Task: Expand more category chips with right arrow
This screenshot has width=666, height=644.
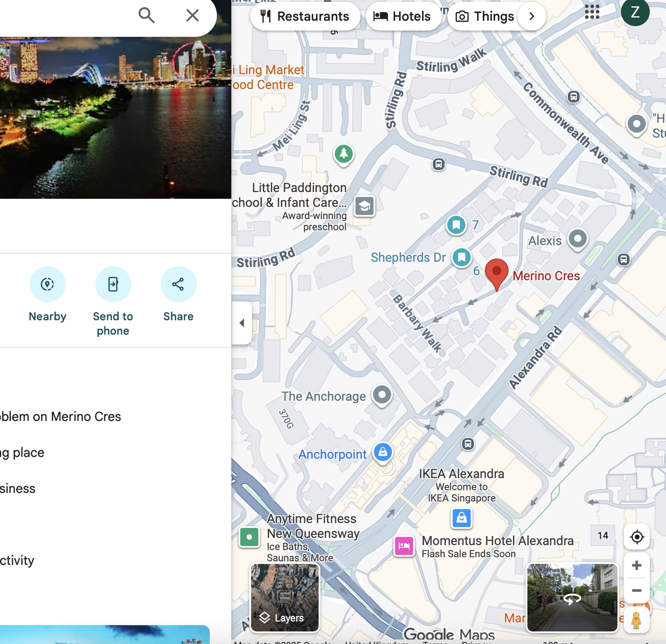Action: click(531, 16)
